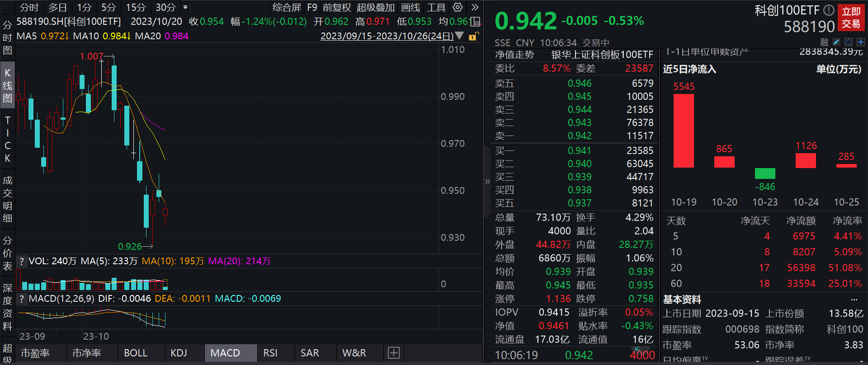Click the 立即交易 trade button
Image resolution: width=868 pixels, height=365 pixels.
coord(851,18)
